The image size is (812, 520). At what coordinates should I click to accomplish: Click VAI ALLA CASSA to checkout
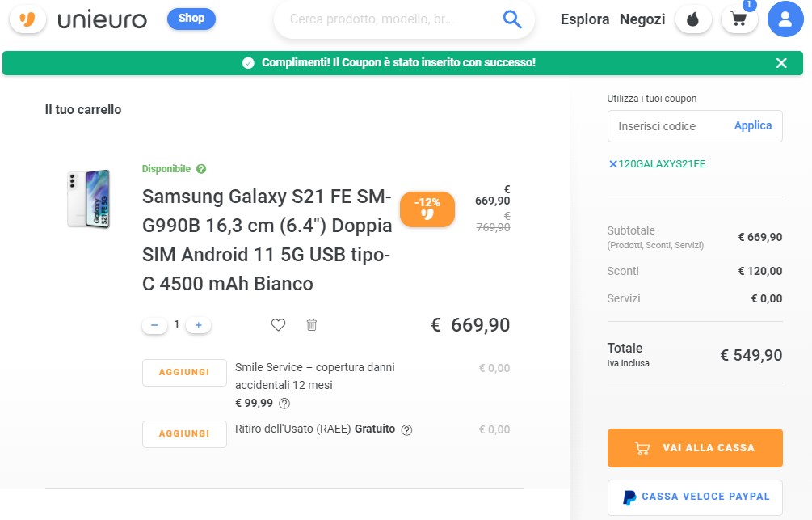point(694,447)
